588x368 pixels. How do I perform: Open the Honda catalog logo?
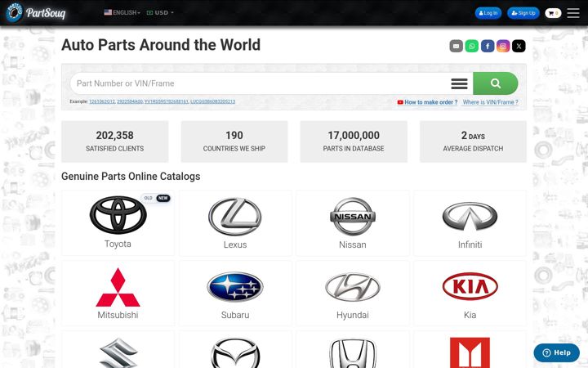353,353
